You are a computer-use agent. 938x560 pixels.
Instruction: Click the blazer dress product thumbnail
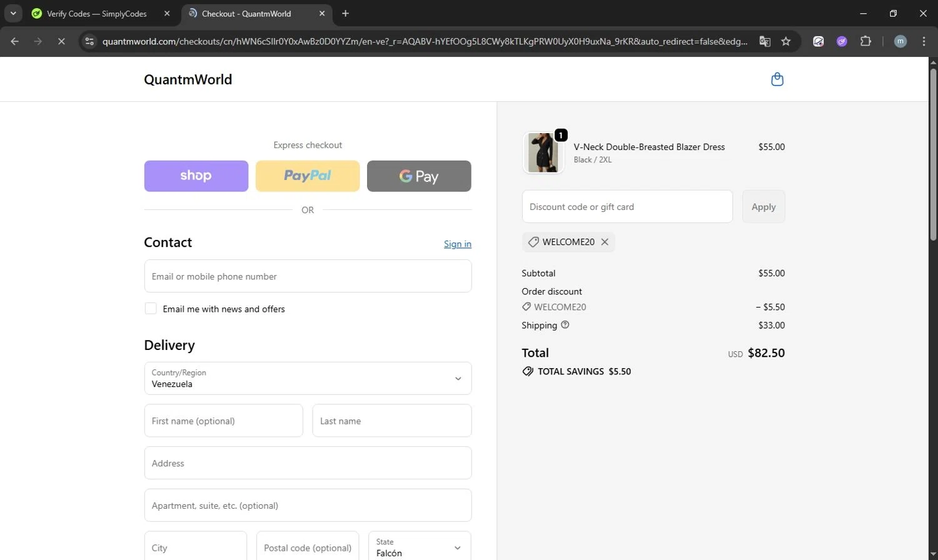point(543,152)
